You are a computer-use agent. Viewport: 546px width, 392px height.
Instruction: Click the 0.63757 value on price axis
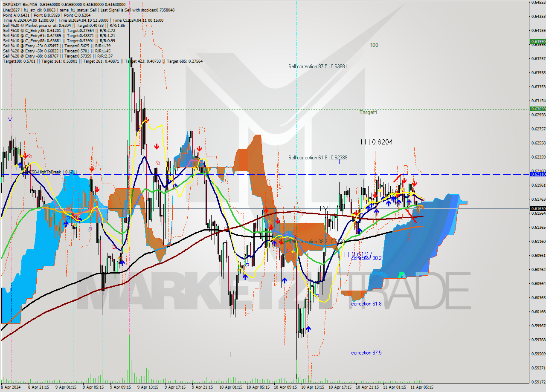(538, 58)
